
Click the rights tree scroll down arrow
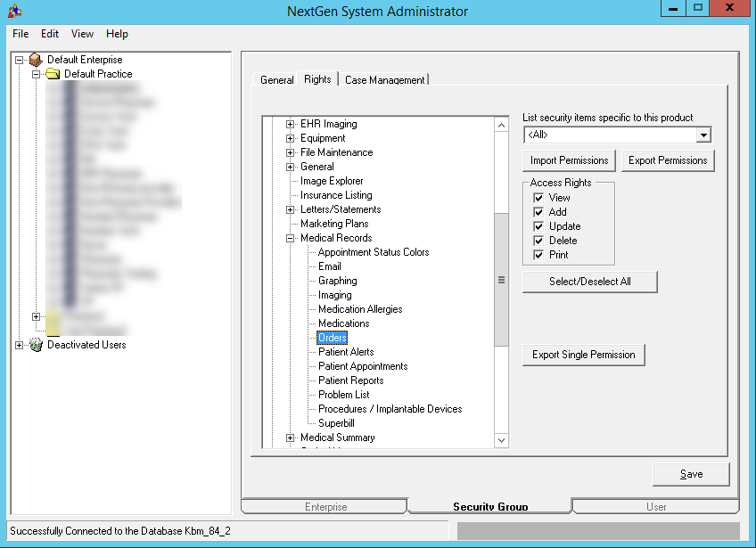(x=501, y=440)
